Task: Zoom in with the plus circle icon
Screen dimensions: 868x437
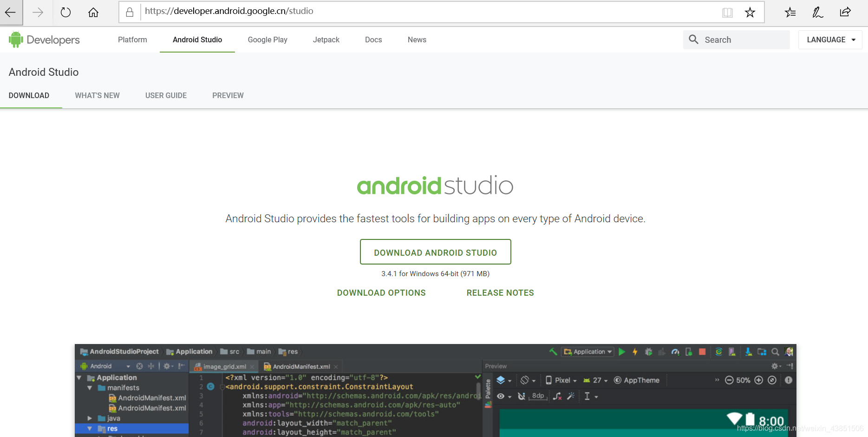Action: (x=758, y=380)
